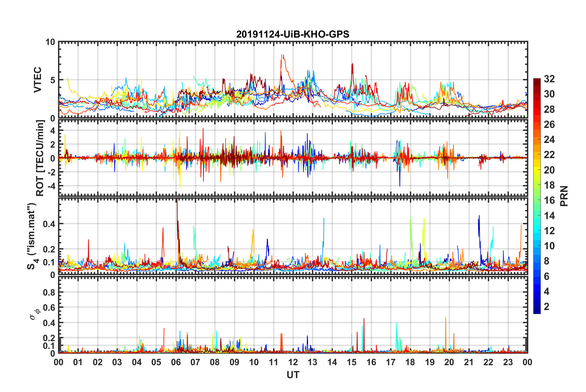Click x-axis tick label 02
Image resolution: width=586 pixels, height=392 pixels.
click(x=98, y=362)
